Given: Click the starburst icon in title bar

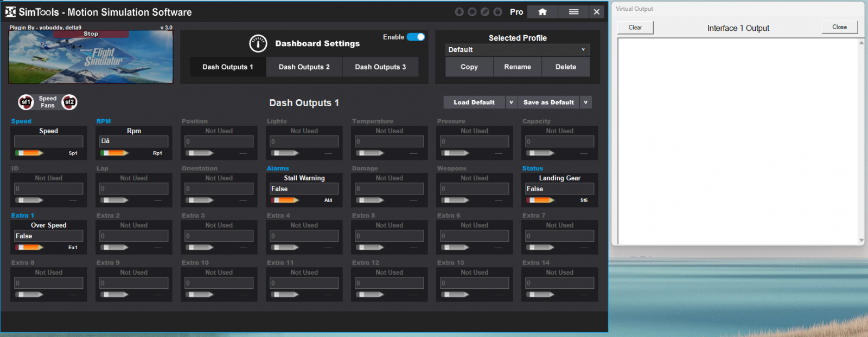Looking at the screenshot, I should coord(472,12).
